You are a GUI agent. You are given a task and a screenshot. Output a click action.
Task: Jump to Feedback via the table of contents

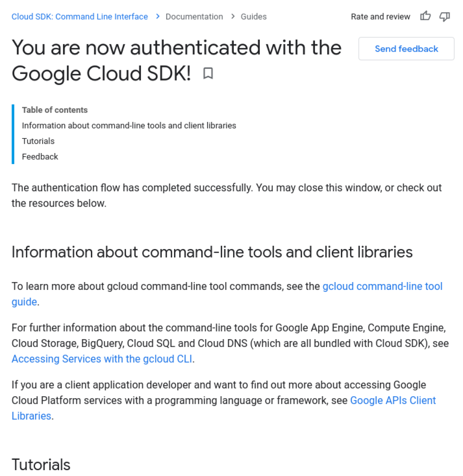coord(40,156)
